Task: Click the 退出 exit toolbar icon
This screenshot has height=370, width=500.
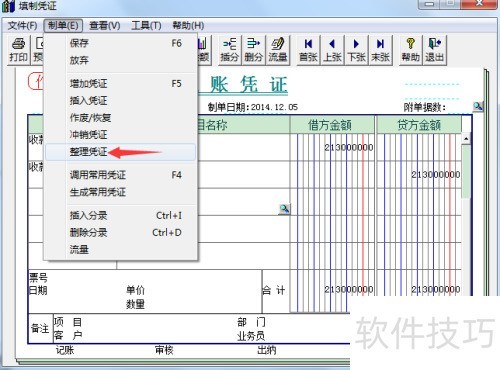Action: [x=435, y=50]
